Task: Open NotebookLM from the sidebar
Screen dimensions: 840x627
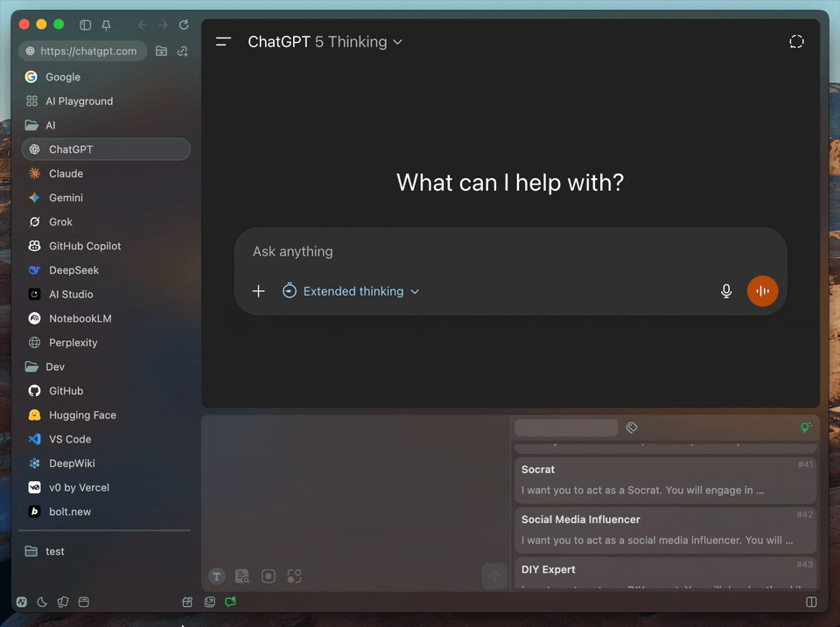Action: point(106,318)
